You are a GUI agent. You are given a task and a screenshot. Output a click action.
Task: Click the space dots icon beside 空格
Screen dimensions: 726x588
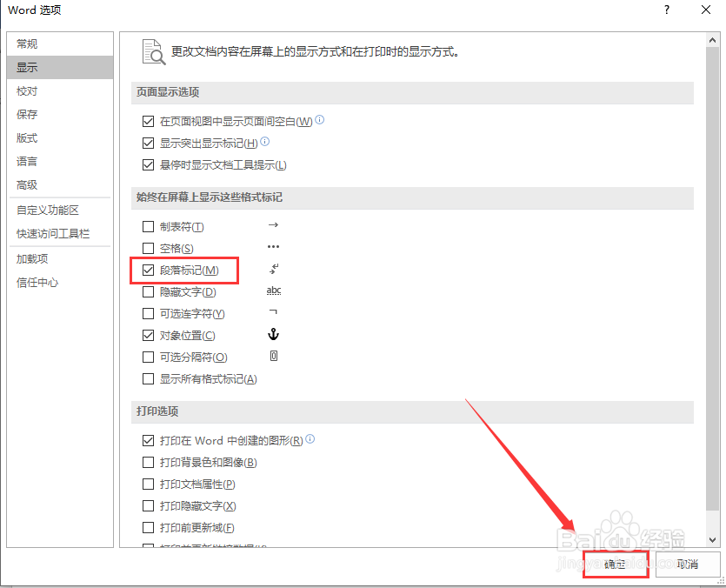point(273,247)
